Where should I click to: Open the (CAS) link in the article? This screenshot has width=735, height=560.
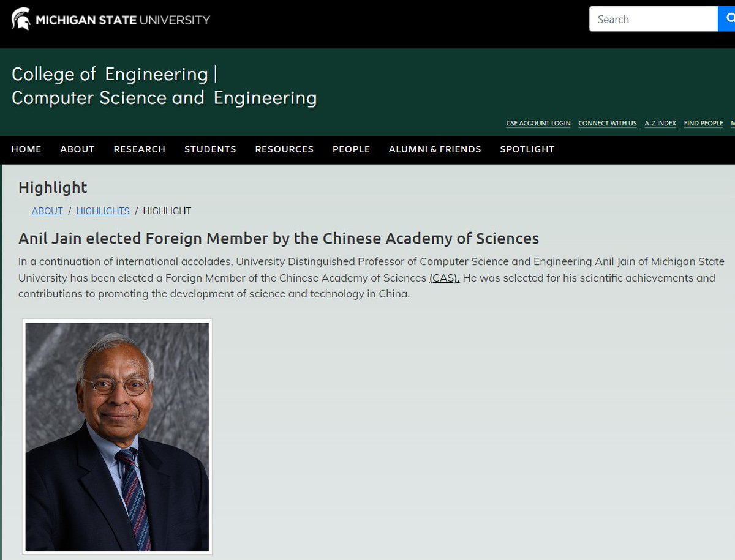444,278
